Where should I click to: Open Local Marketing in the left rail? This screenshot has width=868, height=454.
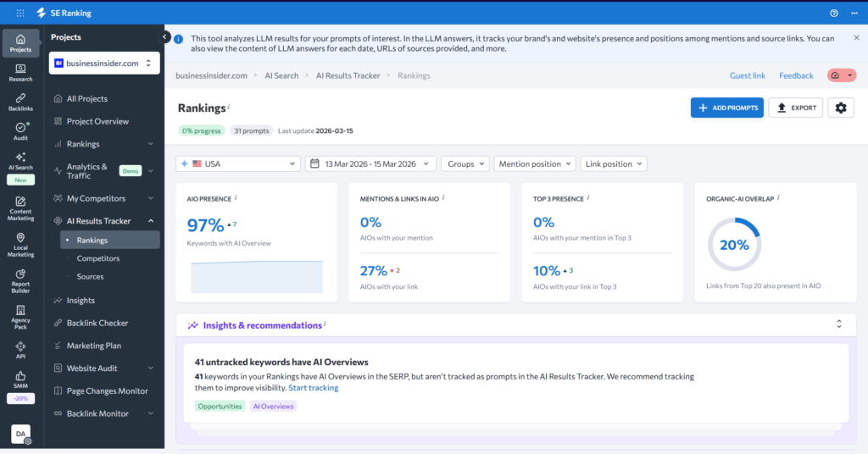20,245
